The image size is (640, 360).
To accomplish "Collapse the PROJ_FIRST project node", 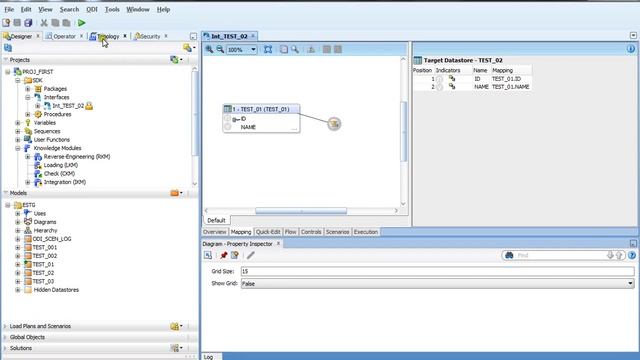I will (x=8, y=72).
